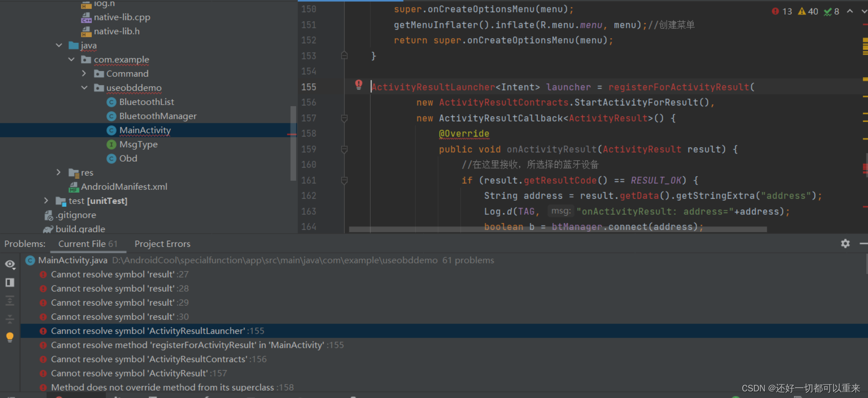The image size is (868, 398).
Task: Toggle code folding at line 157
Action: tap(344, 118)
